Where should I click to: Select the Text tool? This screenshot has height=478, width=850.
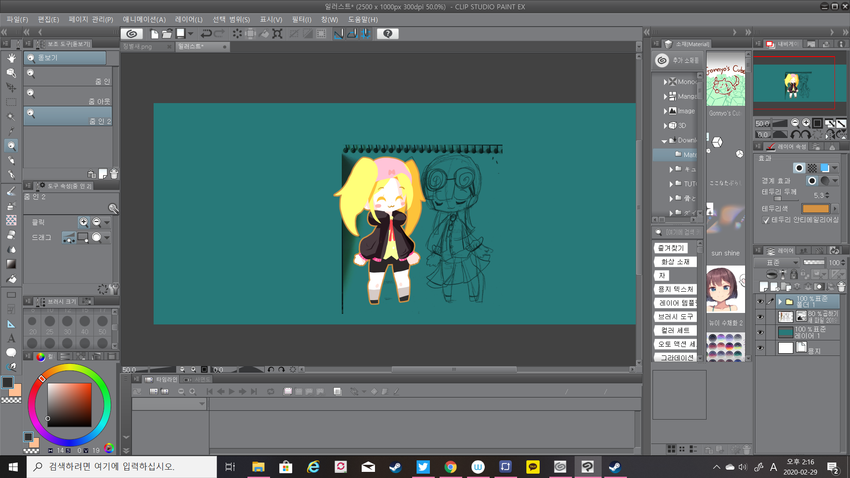click(x=11, y=339)
